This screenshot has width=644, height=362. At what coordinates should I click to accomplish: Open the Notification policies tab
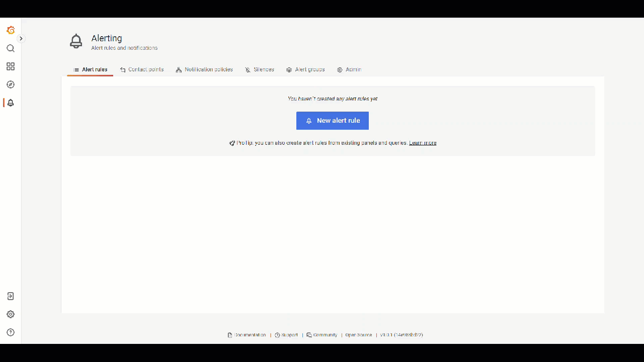tap(204, 69)
